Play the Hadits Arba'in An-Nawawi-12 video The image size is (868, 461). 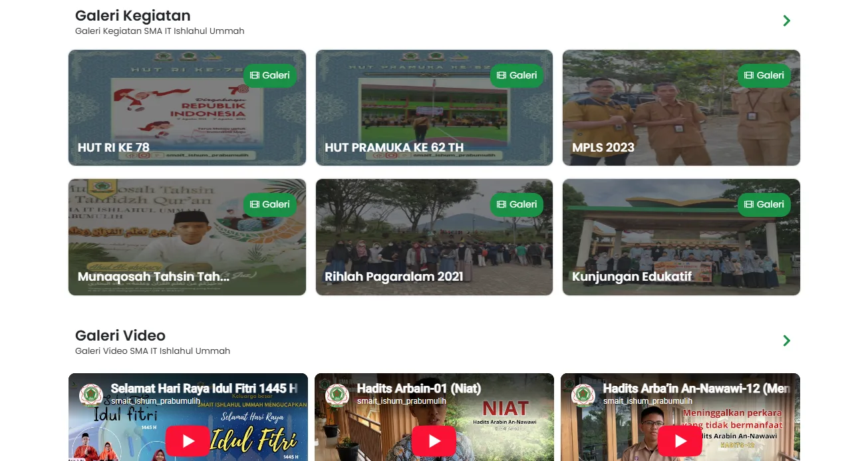click(x=680, y=440)
